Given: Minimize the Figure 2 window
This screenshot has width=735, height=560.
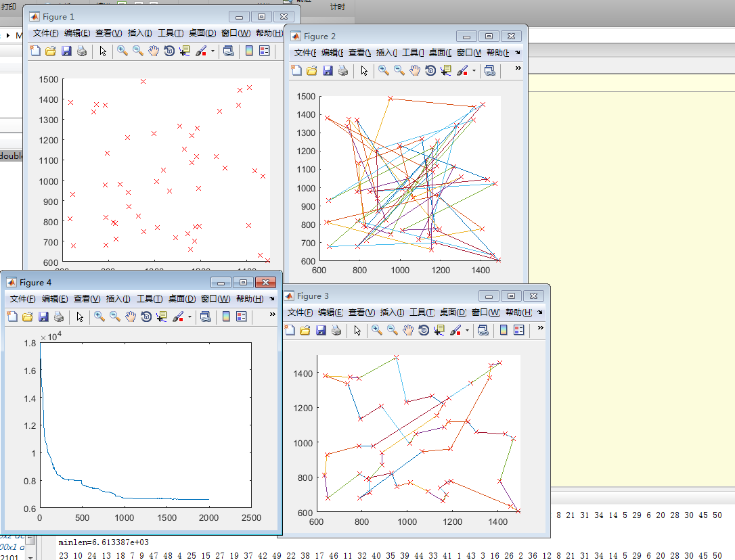Looking at the screenshot, I should pyautogui.click(x=466, y=36).
